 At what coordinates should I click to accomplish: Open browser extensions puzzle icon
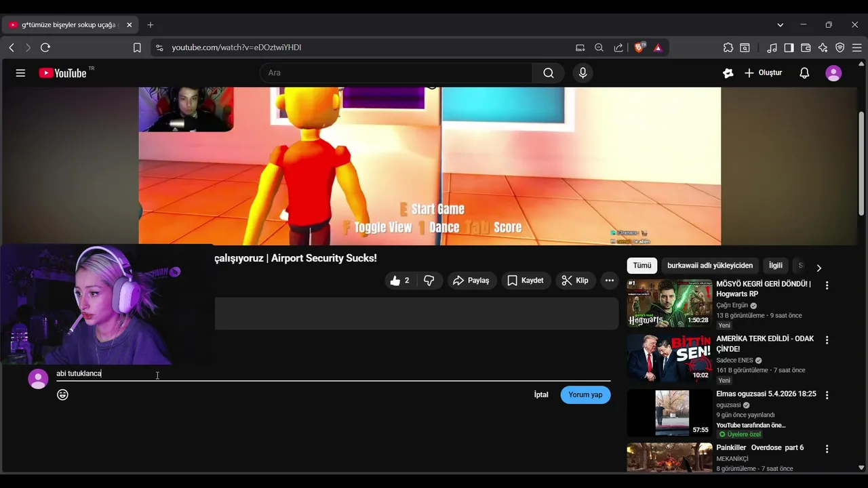point(728,47)
